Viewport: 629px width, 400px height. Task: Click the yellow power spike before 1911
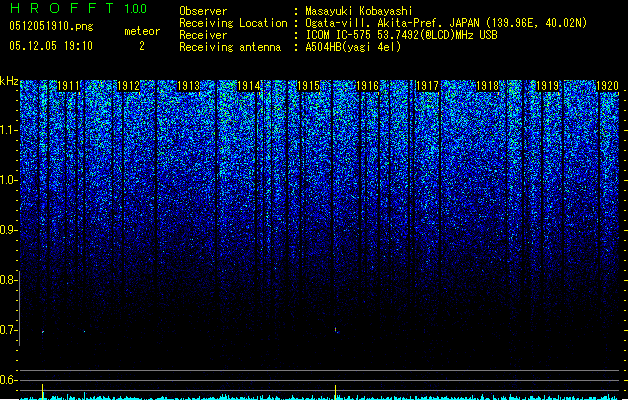click(43, 391)
